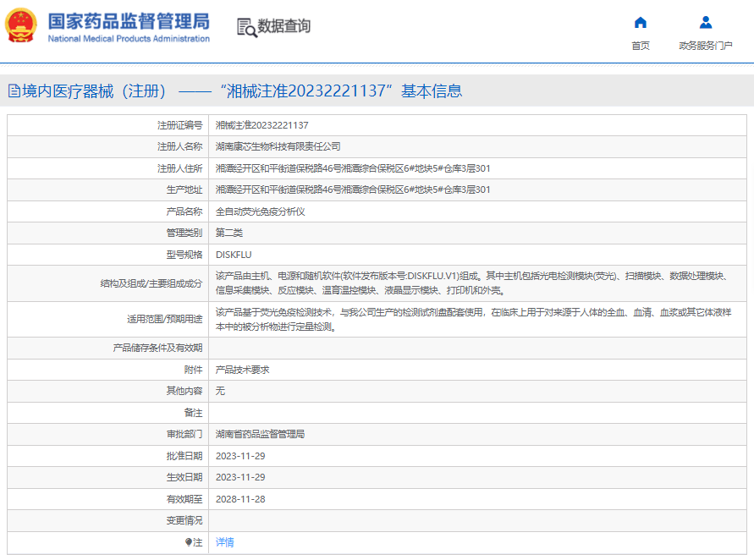Click the 结构及组成/主要组成成分 label
This screenshot has width=754, height=560.
coord(151,283)
